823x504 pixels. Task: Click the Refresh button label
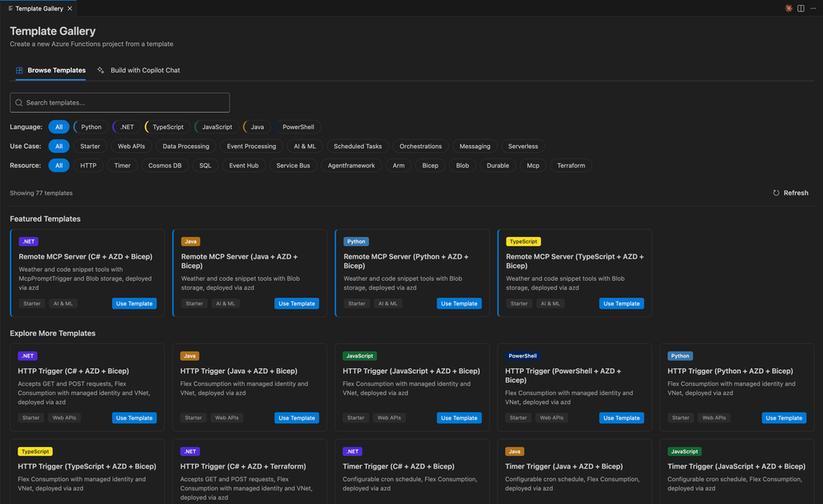click(x=796, y=193)
